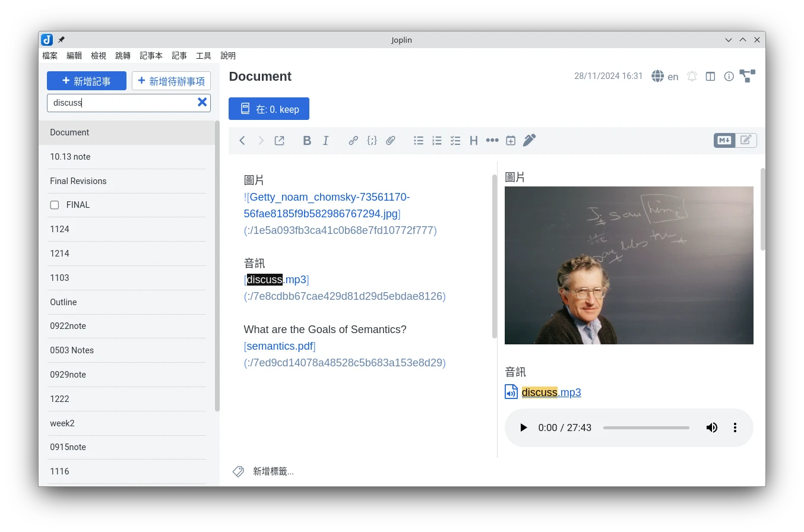The image size is (804, 532).
Task: Click the set alarm bell icon
Action: tap(692, 77)
